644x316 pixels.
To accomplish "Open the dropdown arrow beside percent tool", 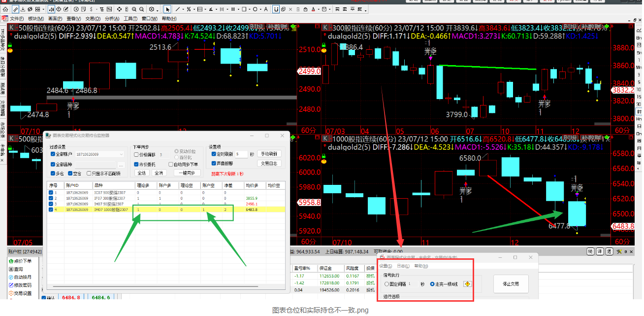I will pyautogui.click(x=194, y=9).
